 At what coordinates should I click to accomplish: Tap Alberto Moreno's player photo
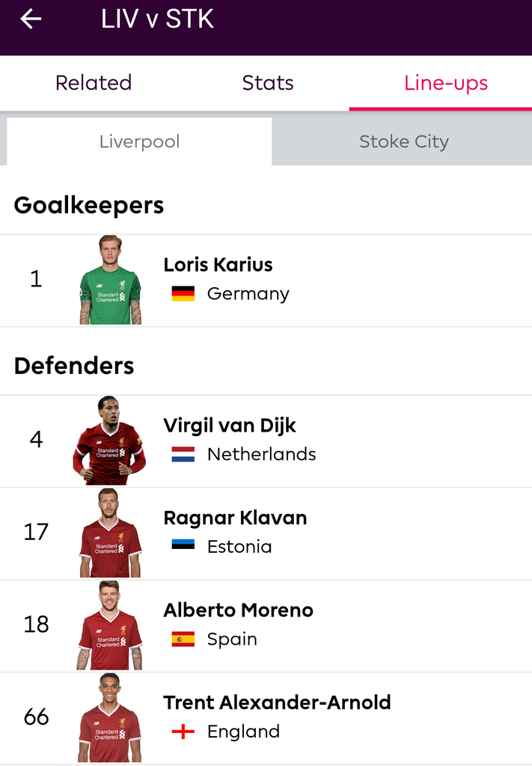click(110, 625)
